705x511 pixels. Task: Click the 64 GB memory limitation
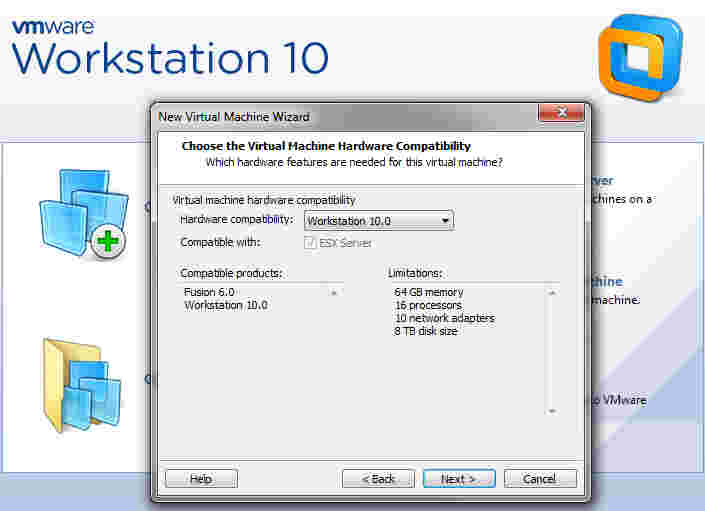tap(428, 292)
